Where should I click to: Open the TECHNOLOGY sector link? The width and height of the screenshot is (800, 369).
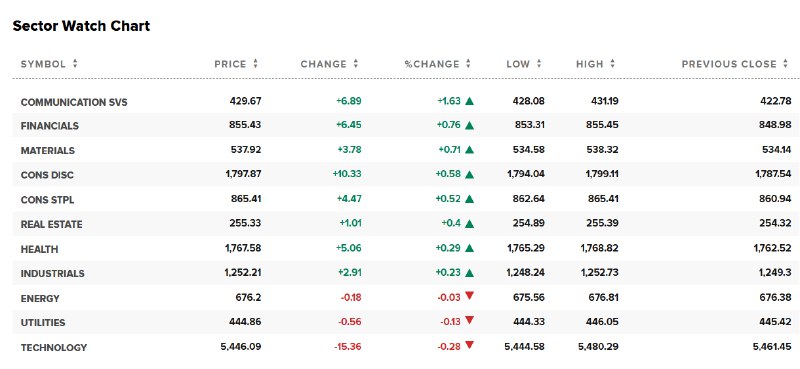tap(54, 348)
